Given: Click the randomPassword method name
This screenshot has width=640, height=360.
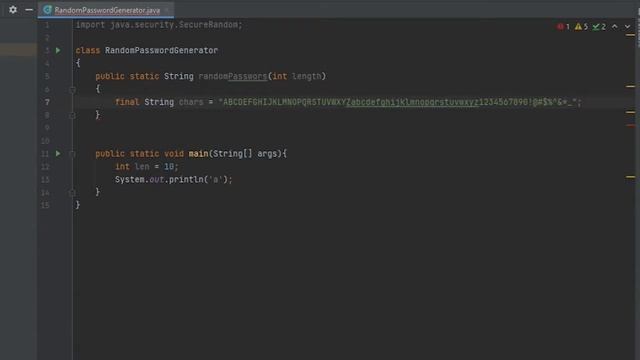Looking at the screenshot, I should [x=233, y=76].
